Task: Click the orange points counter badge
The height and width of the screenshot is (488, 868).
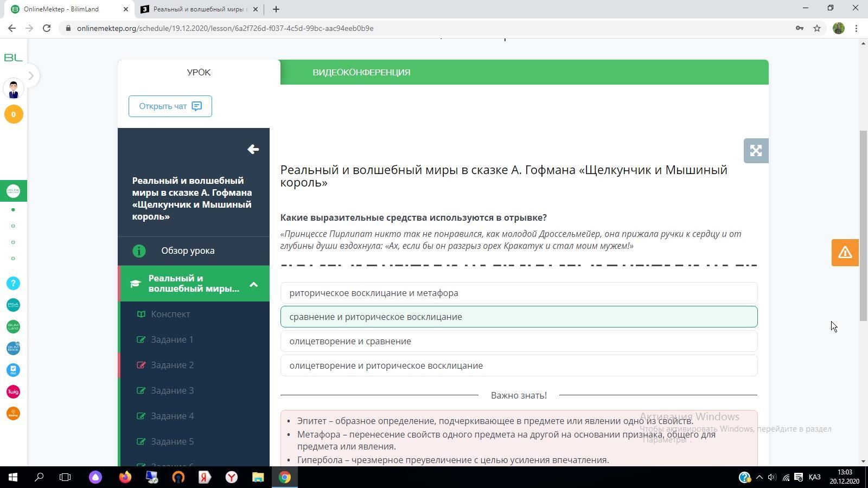Action: [14, 114]
